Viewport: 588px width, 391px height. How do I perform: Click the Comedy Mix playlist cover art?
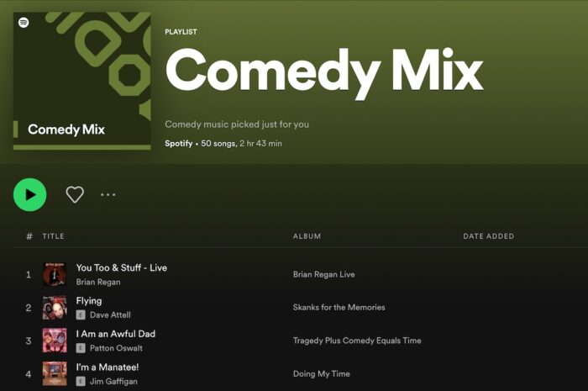coord(82,81)
